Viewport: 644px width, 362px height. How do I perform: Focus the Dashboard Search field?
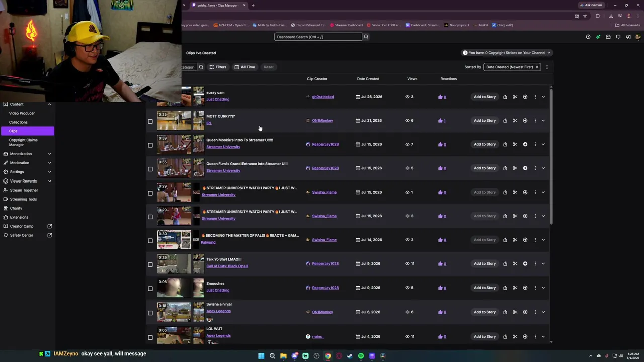pos(318,37)
